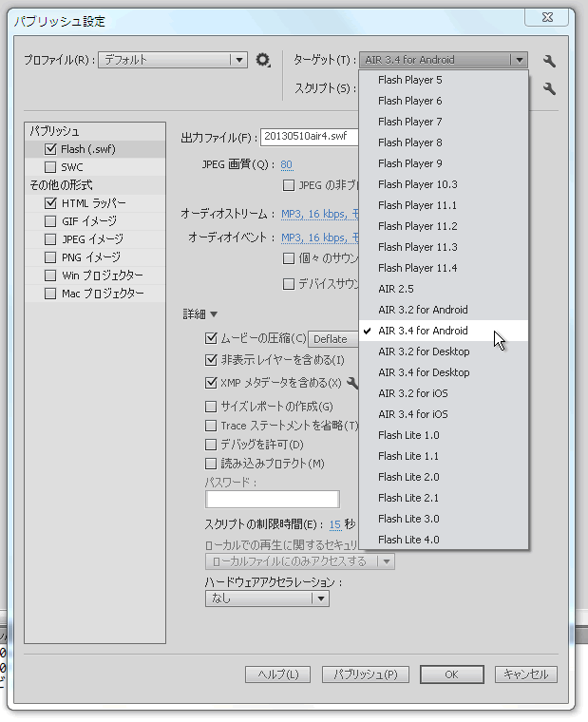Screen dimensions: 588x722
Task: Enable サイズレポートの作成 checkbox
Action: coord(211,407)
